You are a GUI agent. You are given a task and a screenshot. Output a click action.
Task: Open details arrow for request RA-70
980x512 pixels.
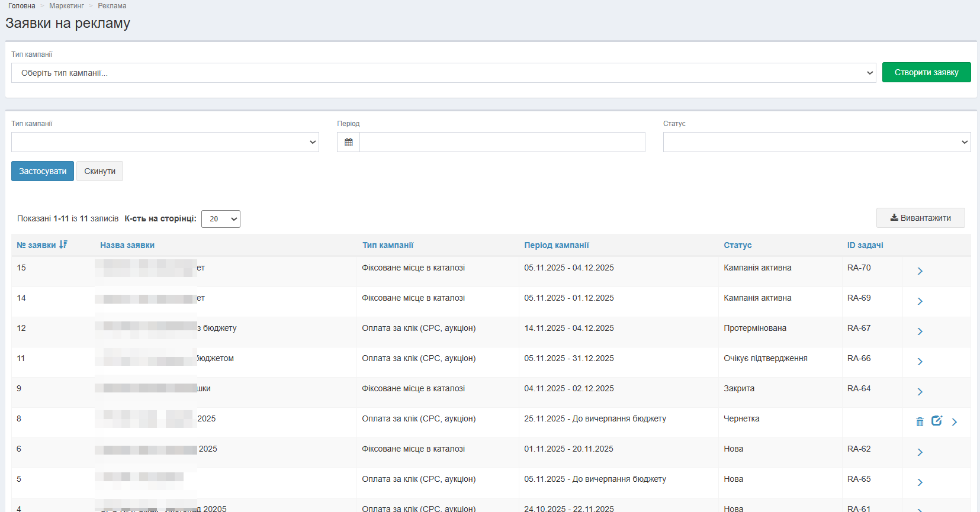click(920, 271)
